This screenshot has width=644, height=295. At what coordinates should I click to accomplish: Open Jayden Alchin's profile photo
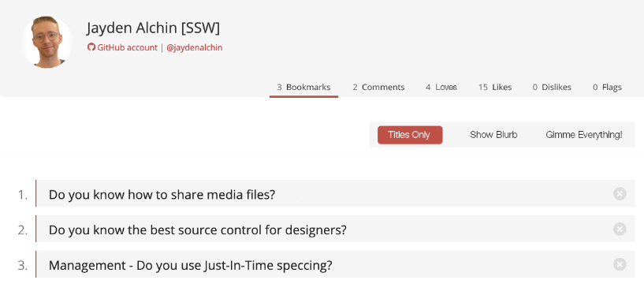tap(47, 42)
